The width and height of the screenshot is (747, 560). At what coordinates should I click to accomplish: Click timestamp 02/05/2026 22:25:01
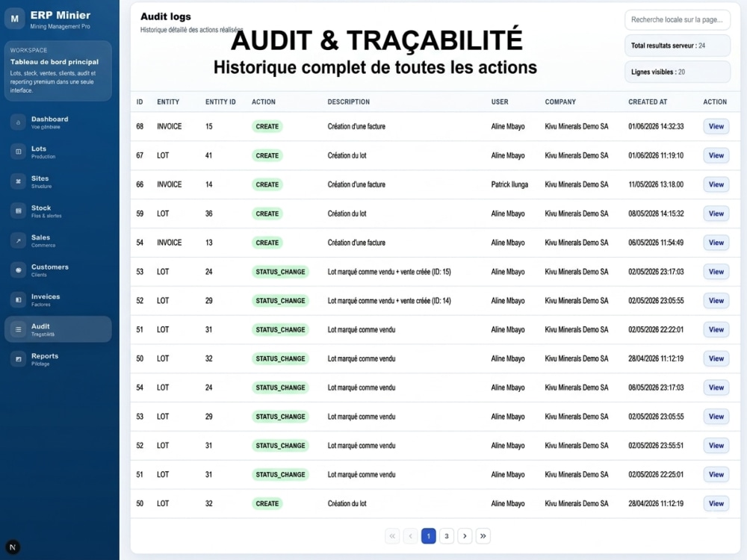click(x=656, y=474)
